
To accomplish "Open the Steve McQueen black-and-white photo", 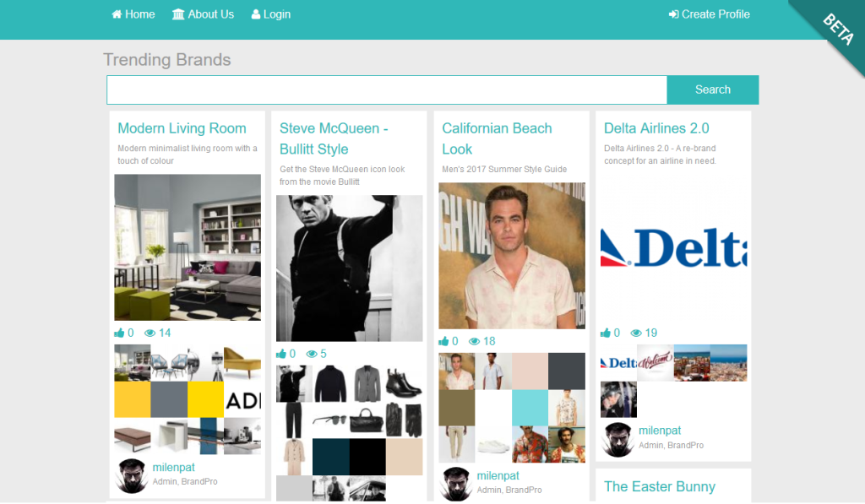I will (x=350, y=268).
